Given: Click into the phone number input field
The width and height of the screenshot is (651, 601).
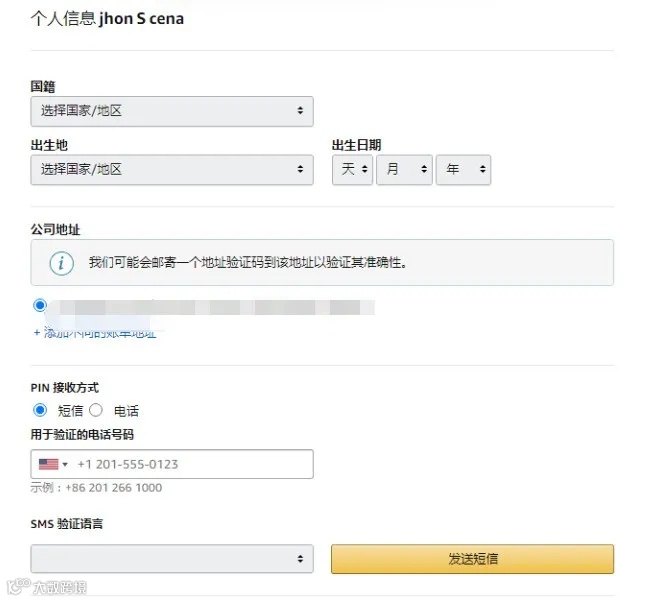Looking at the screenshot, I should pos(190,464).
